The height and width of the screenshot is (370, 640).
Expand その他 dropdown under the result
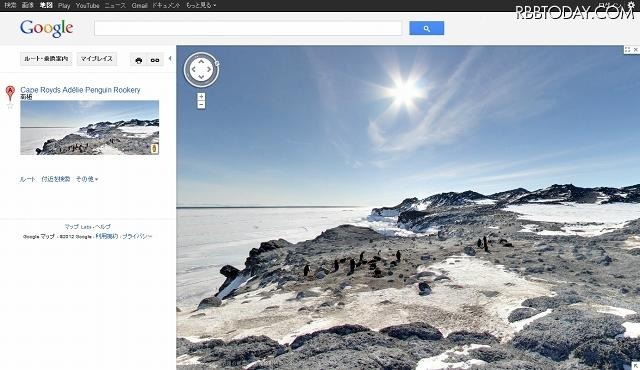(87, 179)
